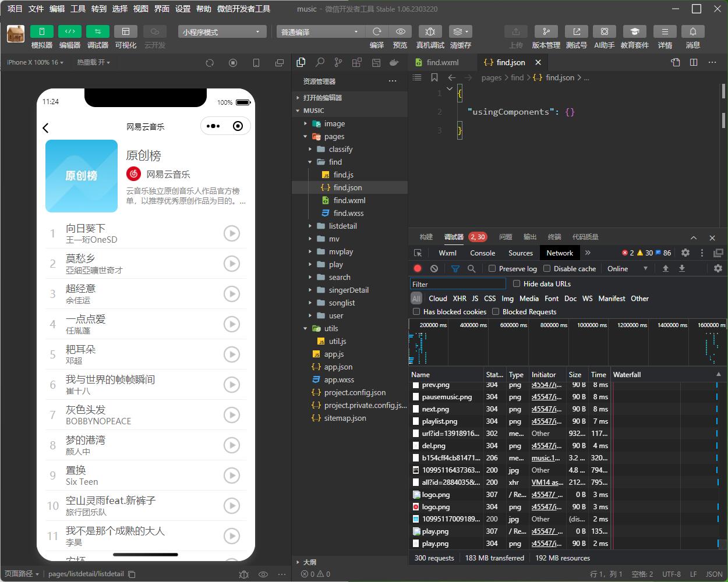
Task: Tick checkbox for prev.png row
Action: click(416, 385)
